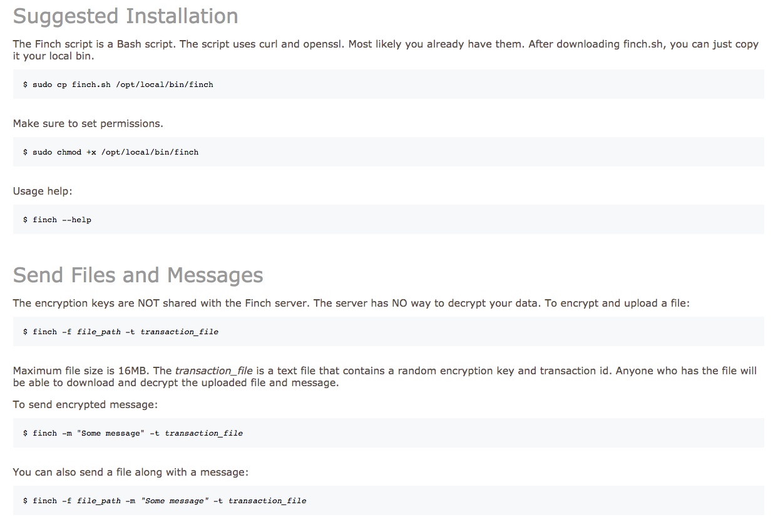Click the 'Make sure to set permissions.' text
The width and height of the screenshot is (773, 532).
pyautogui.click(x=88, y=123)
